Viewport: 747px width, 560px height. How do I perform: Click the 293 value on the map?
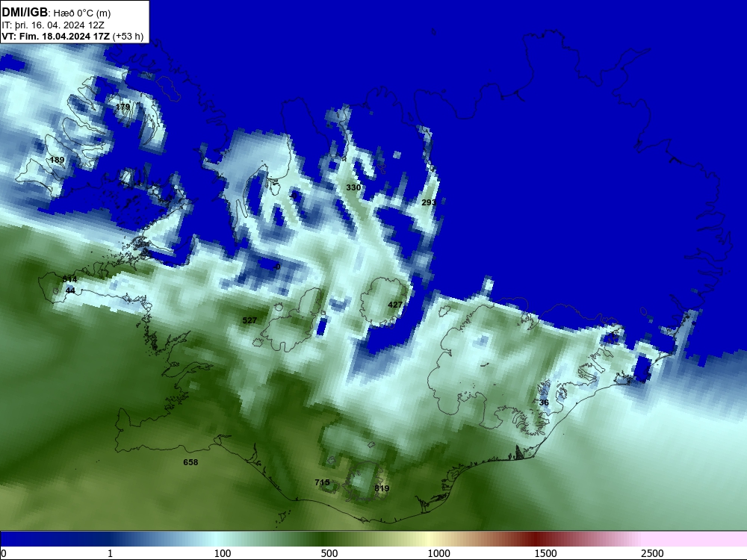point(429,202)
